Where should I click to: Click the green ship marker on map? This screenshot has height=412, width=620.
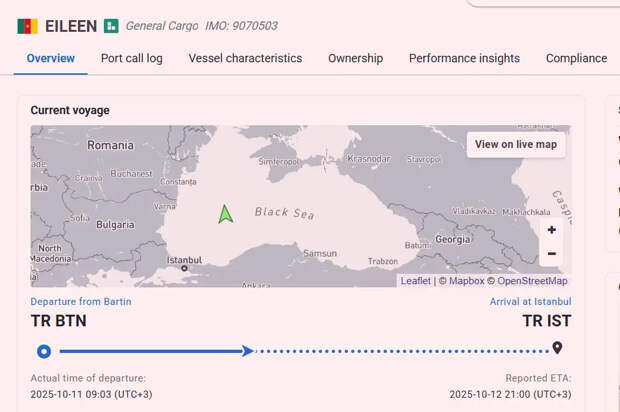tap(225, 213)
